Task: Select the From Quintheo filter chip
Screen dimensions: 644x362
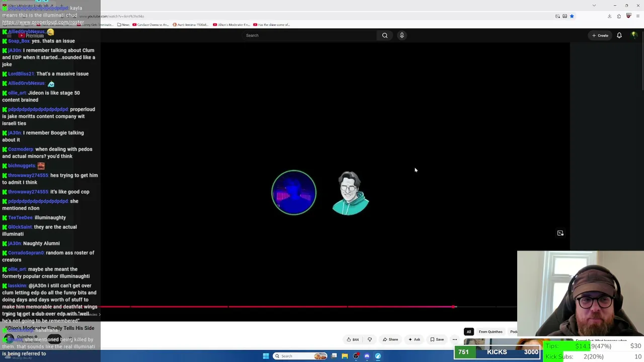Action: pos(491,332)
